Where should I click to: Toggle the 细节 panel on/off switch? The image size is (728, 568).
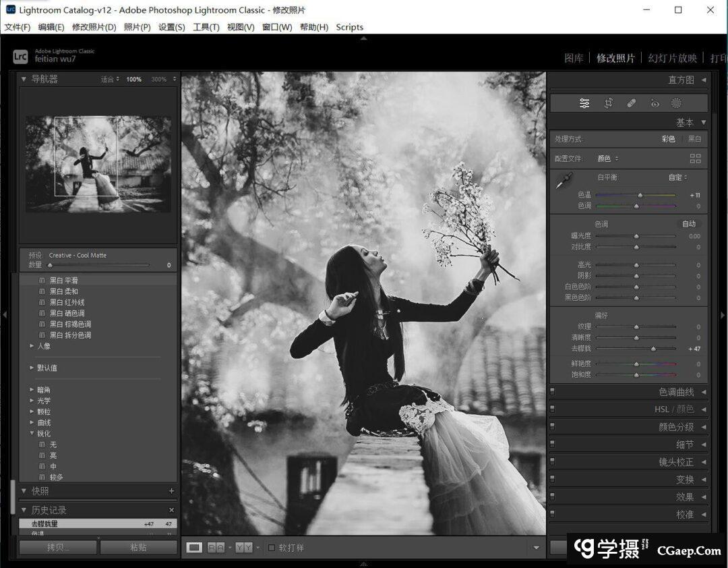(x=553, y=445)
